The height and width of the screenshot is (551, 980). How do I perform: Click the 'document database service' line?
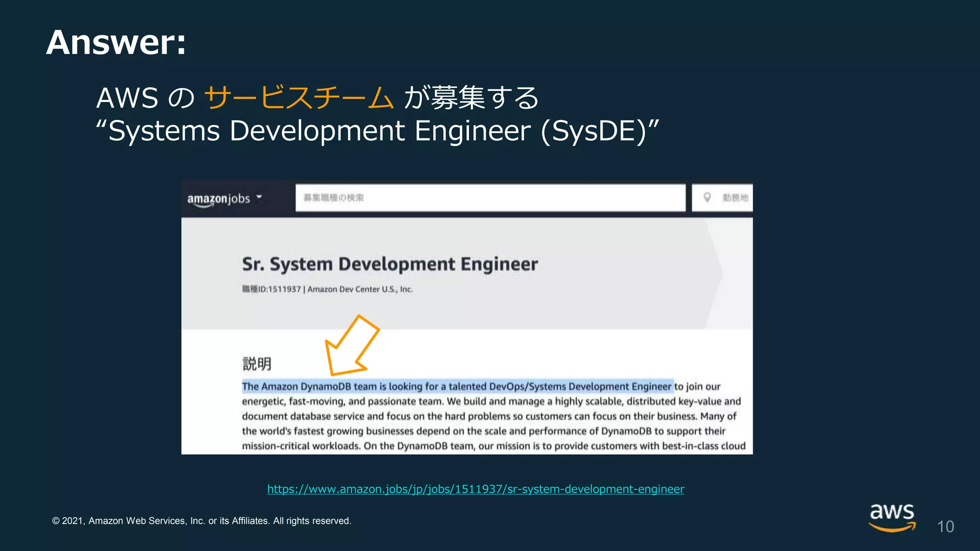pos(489,416)
